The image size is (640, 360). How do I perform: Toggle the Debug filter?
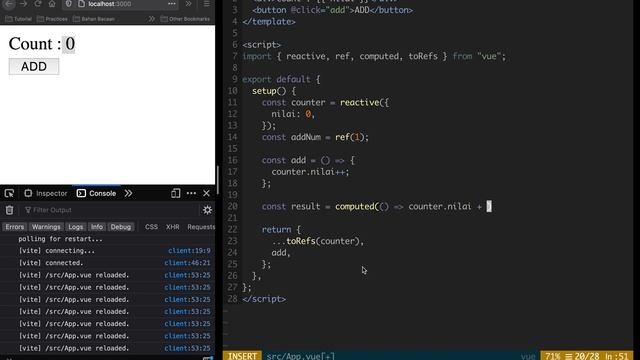click(x=121, y=227)
